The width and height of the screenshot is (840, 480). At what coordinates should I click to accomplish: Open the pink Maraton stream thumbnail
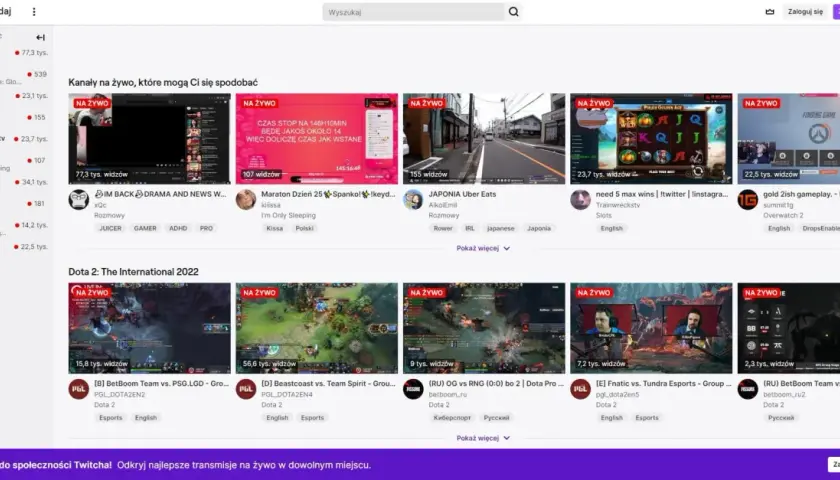coord(317,139)
